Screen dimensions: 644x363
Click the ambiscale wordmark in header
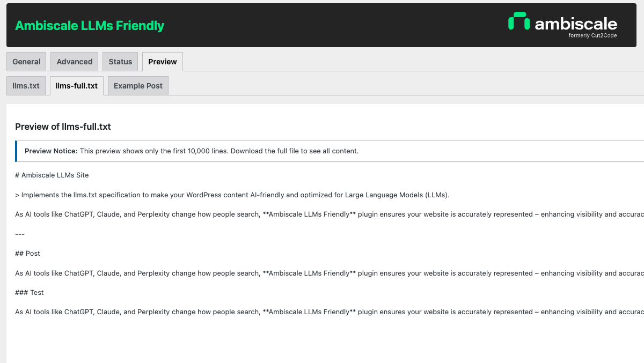tap(576, 24)
